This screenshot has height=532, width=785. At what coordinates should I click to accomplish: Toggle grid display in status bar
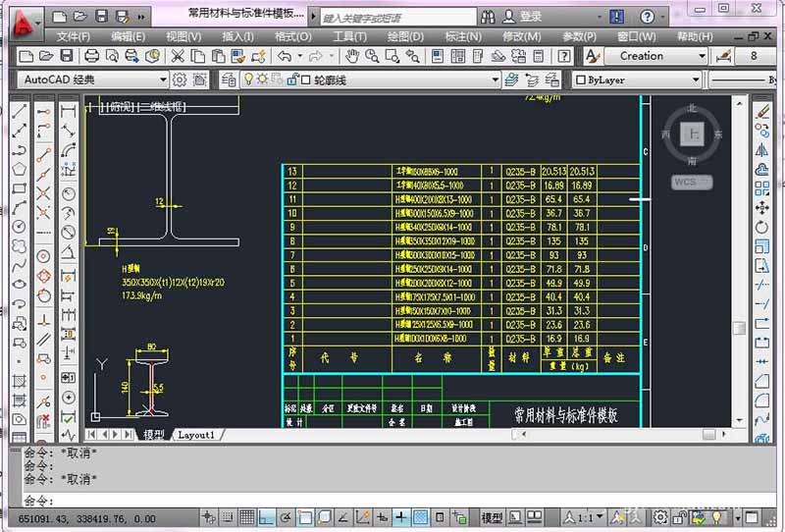tap(244, 517)
